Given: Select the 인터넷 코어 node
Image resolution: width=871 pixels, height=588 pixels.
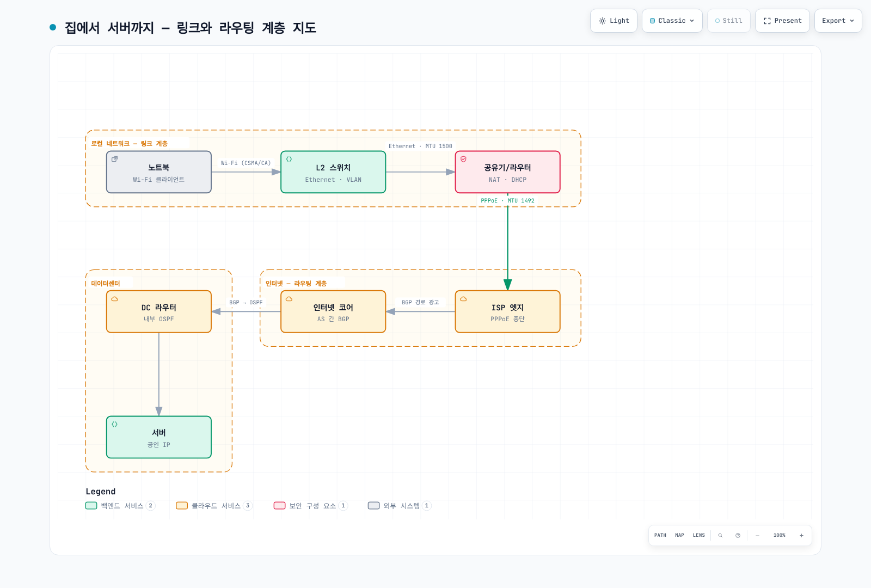Looking at the screenshot, I should (x=333, y=311).
